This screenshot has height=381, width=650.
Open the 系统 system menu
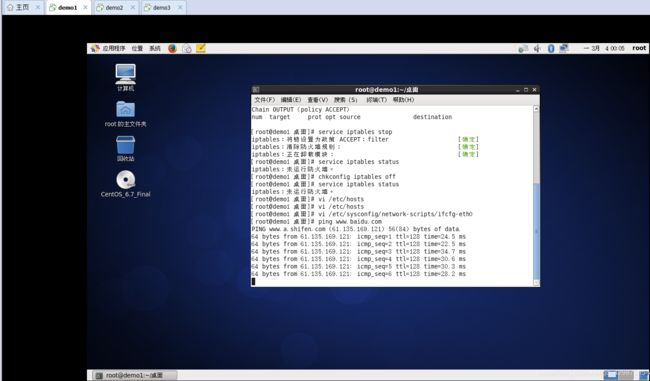coord(155,49)
